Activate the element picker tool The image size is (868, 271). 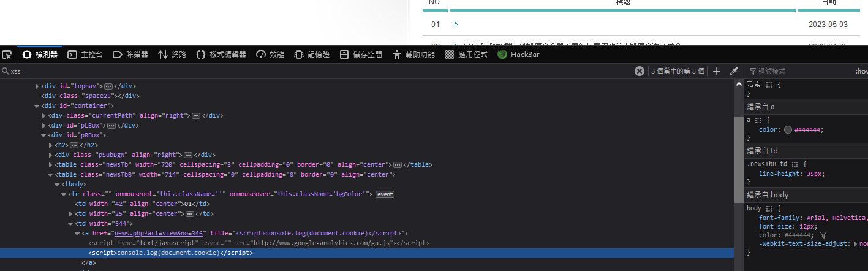click(x=7, y=54)
